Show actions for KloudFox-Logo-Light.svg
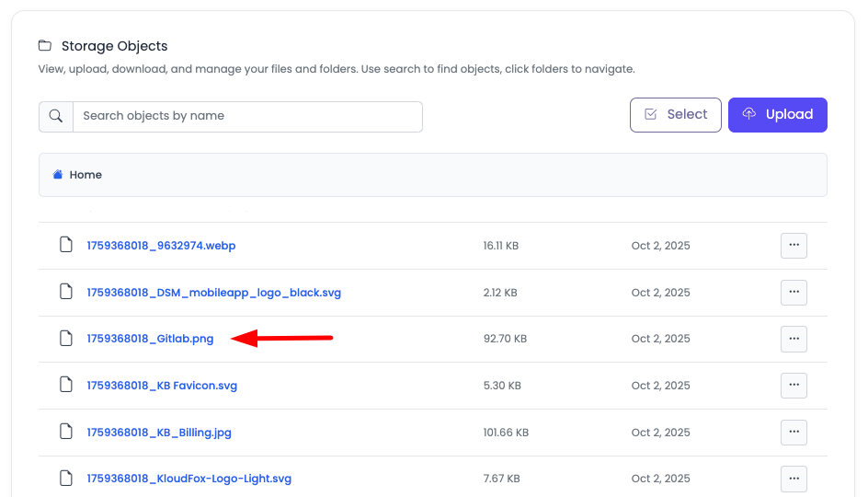 click(x=794, y=479)
